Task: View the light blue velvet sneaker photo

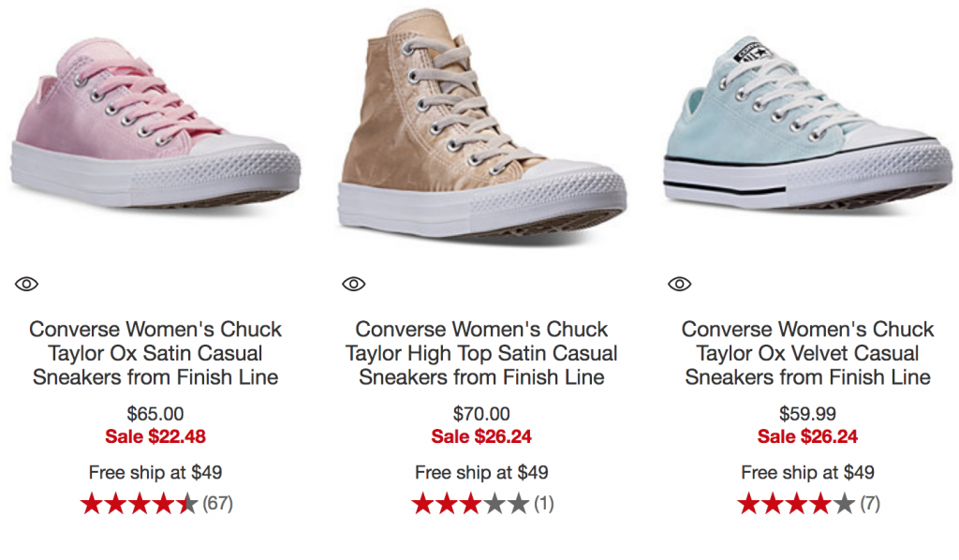Action: tap(805, 122)
